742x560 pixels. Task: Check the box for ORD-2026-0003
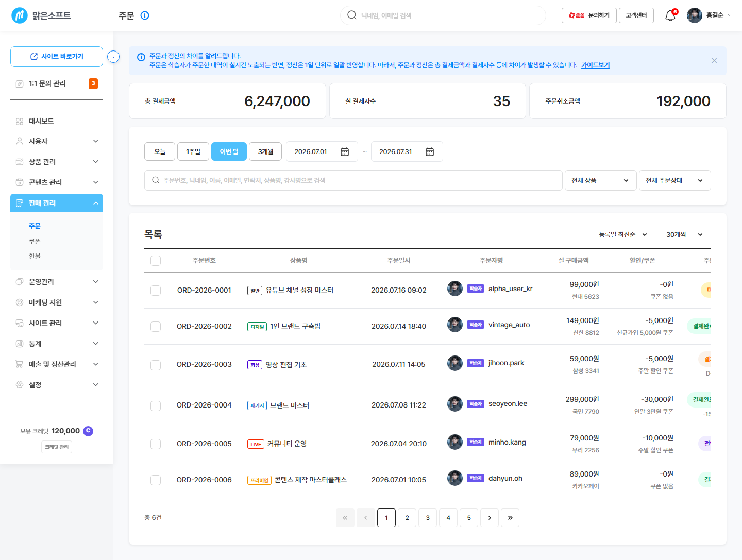[156, 365]
